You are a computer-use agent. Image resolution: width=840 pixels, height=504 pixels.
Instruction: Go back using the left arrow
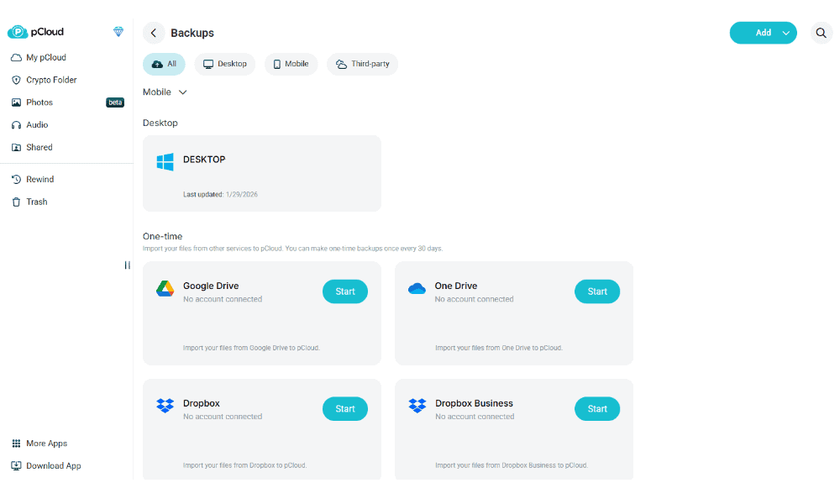pos(153,33)
